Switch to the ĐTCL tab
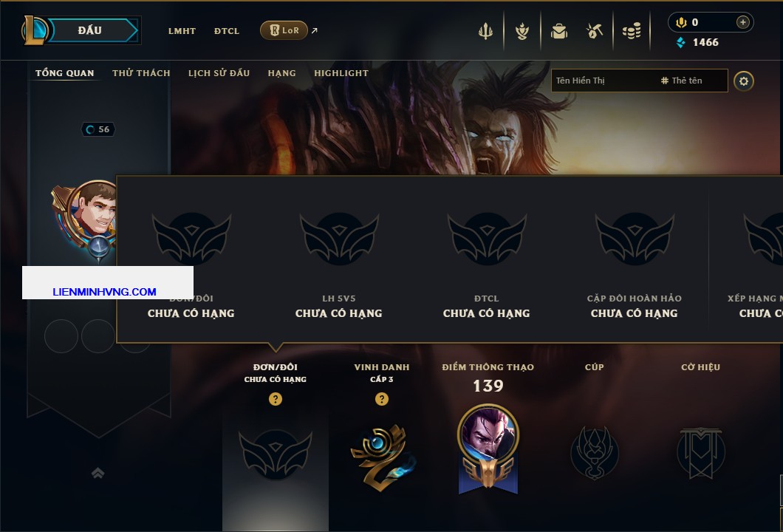Image resolution: width=783 pixels, height=532 pixels. (x=227, y=31)
